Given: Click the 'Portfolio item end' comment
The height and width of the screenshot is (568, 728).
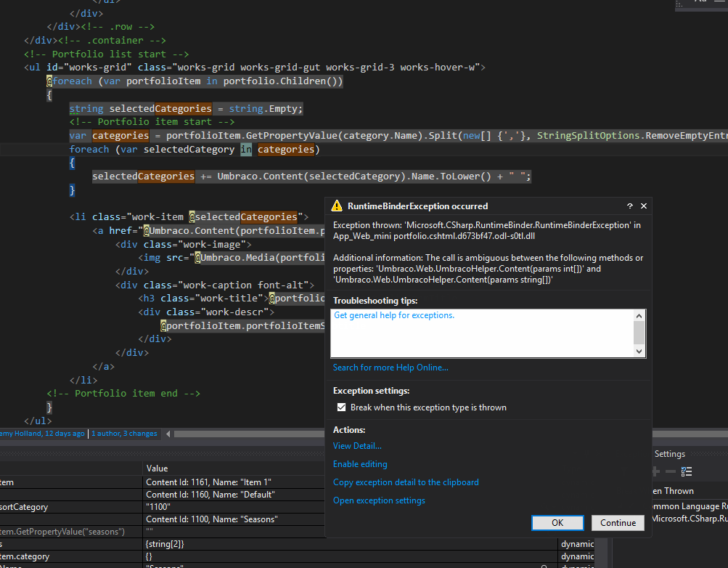Looking at the screenshot, I should (x=123, y=394).
